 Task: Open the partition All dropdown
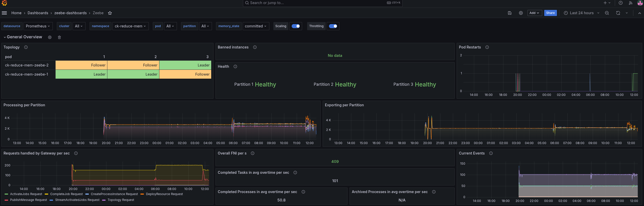click(205, 26)
